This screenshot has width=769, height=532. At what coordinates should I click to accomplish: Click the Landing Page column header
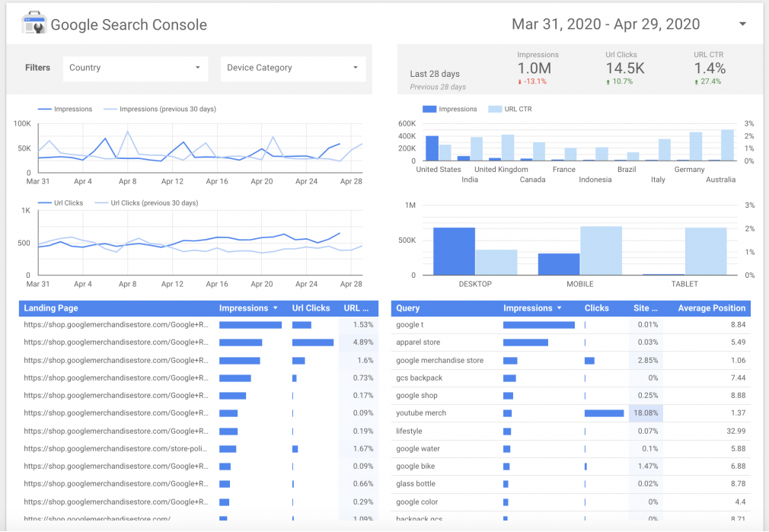pos(51,308)
